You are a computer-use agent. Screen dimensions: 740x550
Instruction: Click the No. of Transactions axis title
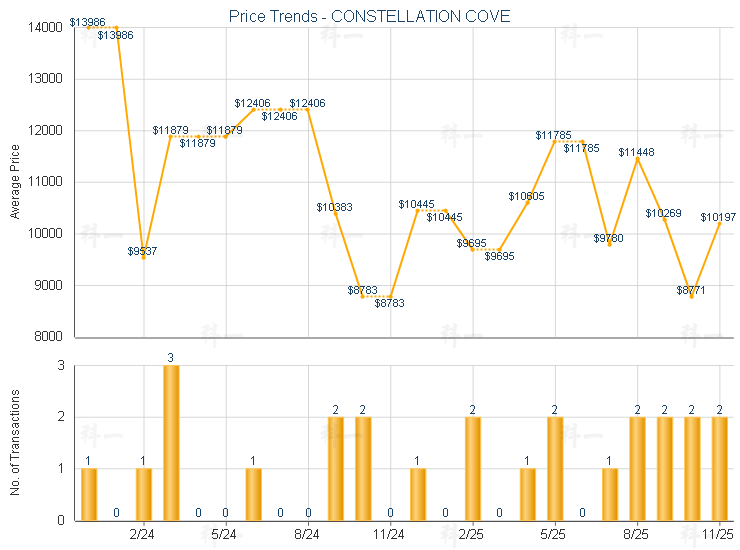15,443
